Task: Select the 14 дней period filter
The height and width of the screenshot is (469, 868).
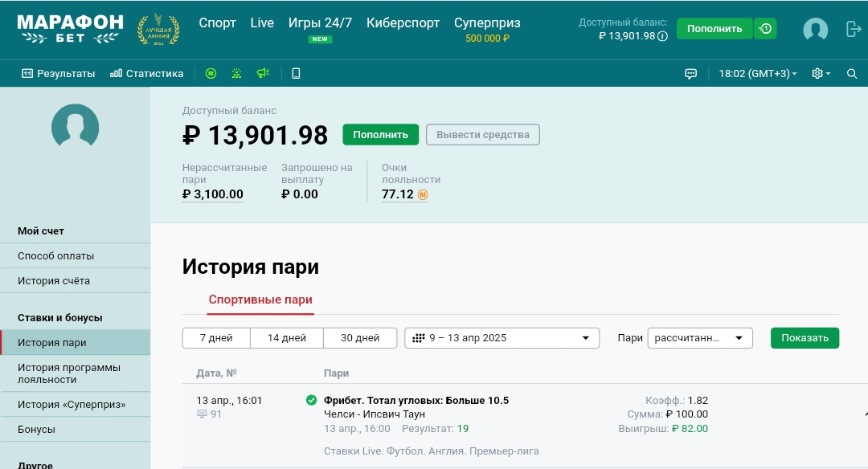Action: pyautogui.click(x=287, y=338)
